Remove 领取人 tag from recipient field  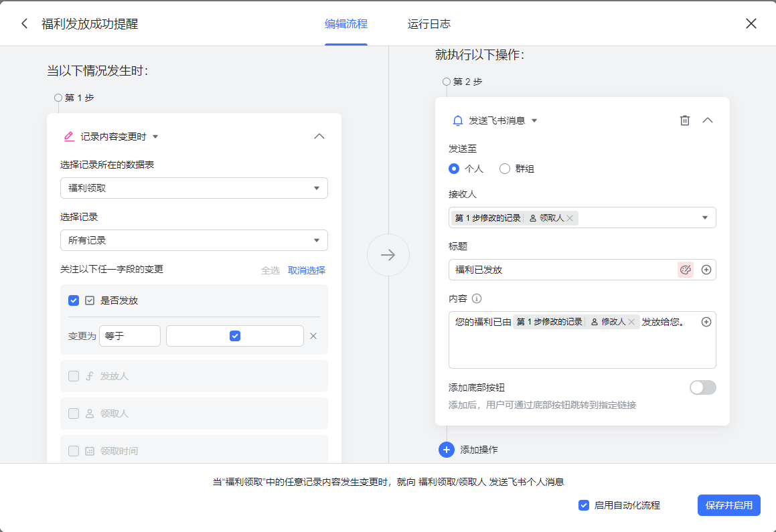tap(570, 218)
